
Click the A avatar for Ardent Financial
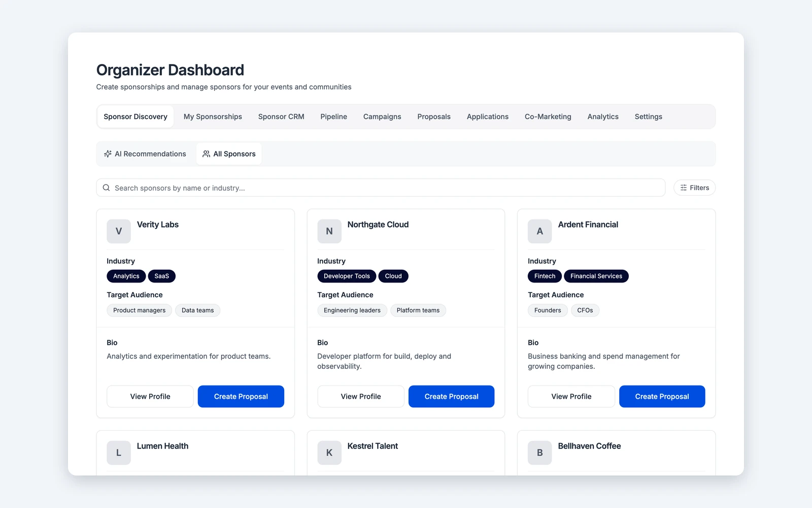pyautogui.click(x=540, y=231)
